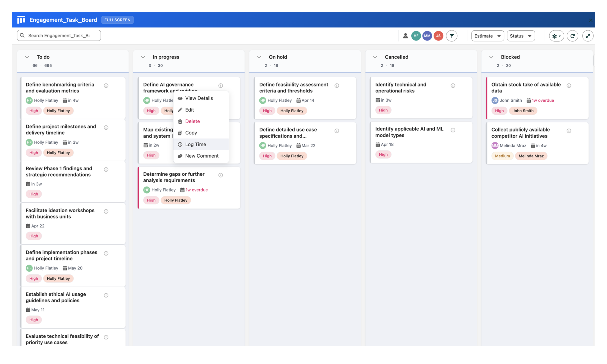This screenshot has width=607, height=364.
Task: Toggle the JS user avatar filter
Action: [x=438, y=36]
